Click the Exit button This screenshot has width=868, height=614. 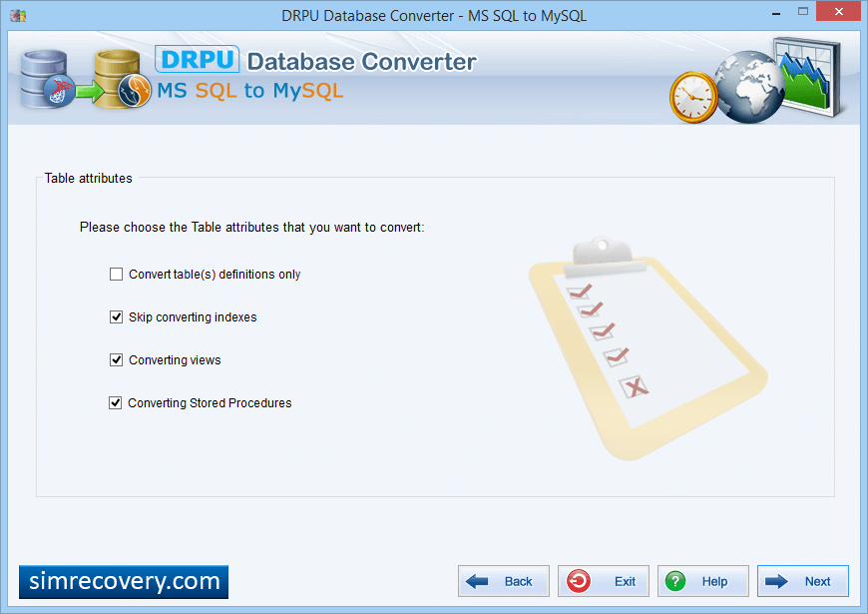coord(603,581)
